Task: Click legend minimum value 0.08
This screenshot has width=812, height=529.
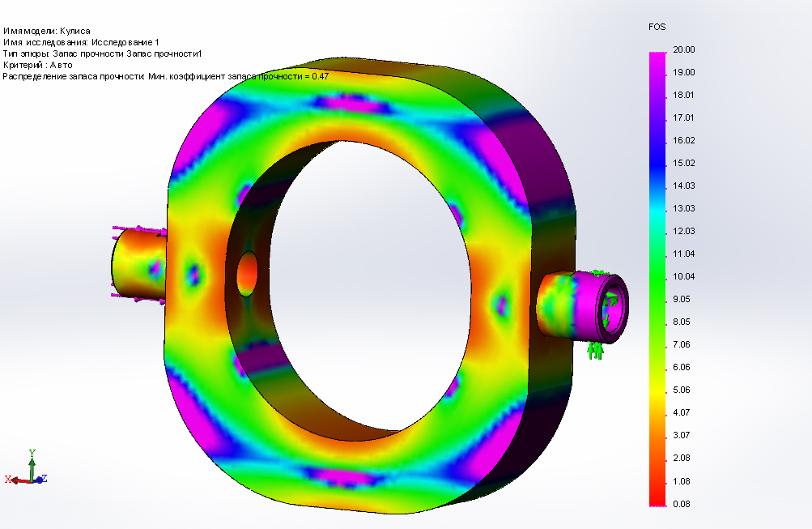Action: 682,504
